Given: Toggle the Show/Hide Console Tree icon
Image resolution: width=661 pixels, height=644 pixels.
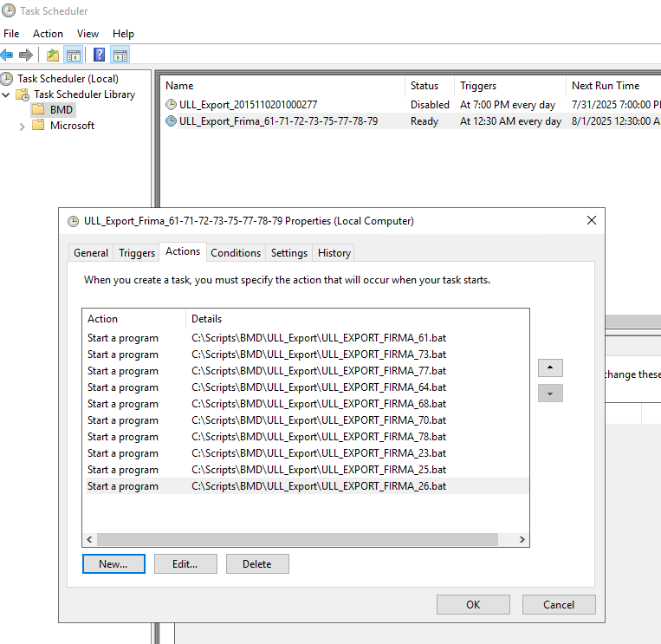Looking at the screenshot, I should [x=74, y=55].
